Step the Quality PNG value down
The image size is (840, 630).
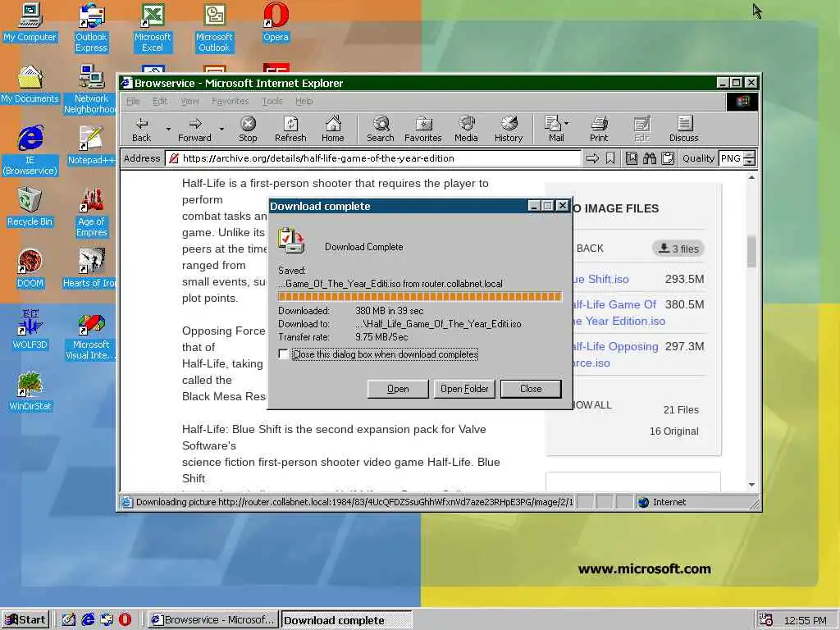coord(750,162)
